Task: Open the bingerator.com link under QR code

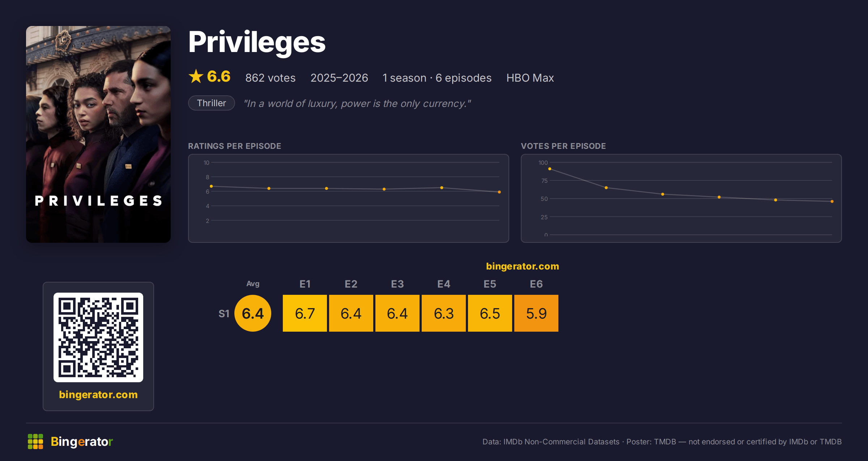Action: [x=98, y=395]
